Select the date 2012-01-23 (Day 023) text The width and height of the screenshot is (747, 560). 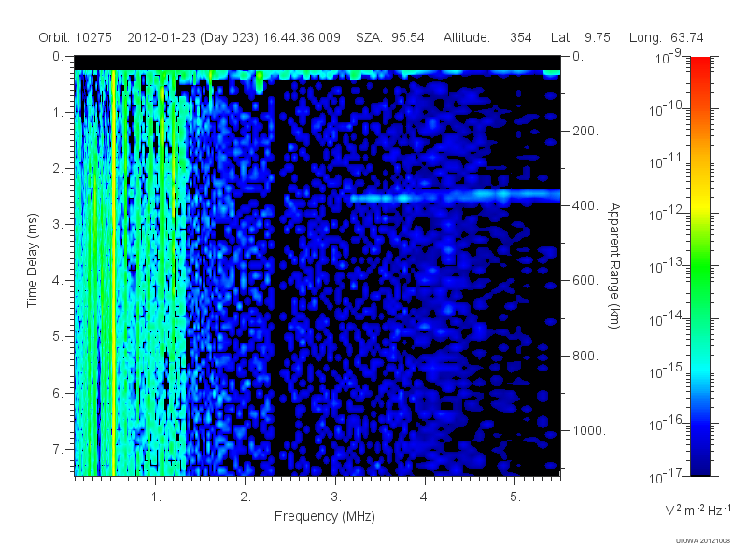tap(192, 37)
